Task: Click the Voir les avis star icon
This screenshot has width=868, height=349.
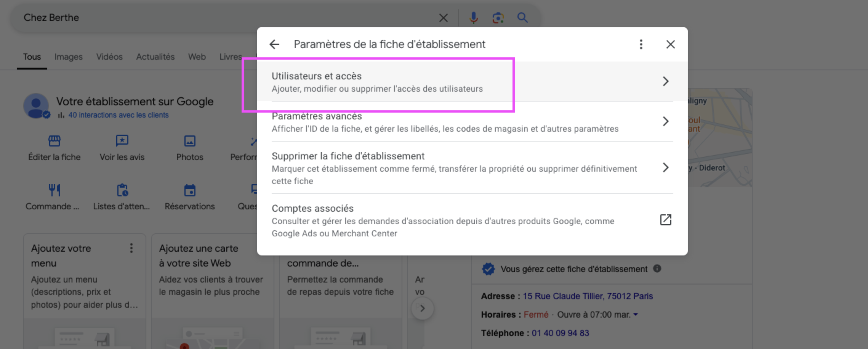Action: [x=122, y=141]
